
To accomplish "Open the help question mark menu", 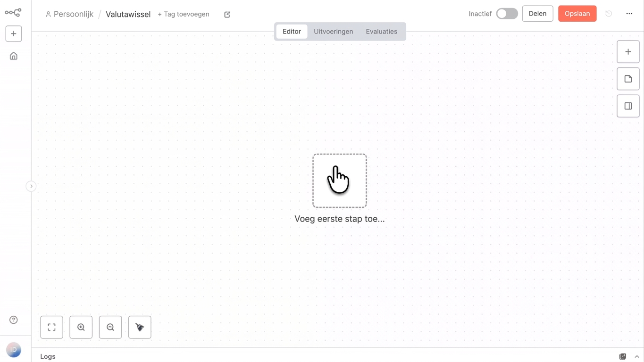I will click(x=14, y=320).
